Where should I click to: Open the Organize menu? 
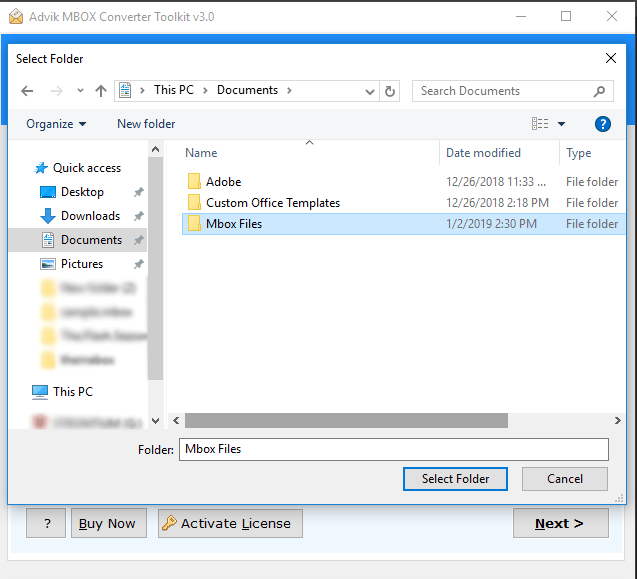coord(56,124)
